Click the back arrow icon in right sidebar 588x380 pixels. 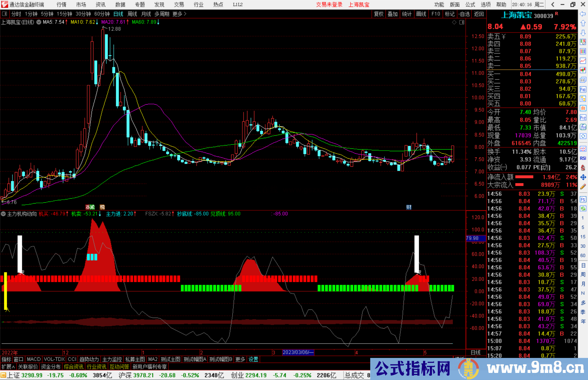583,14
